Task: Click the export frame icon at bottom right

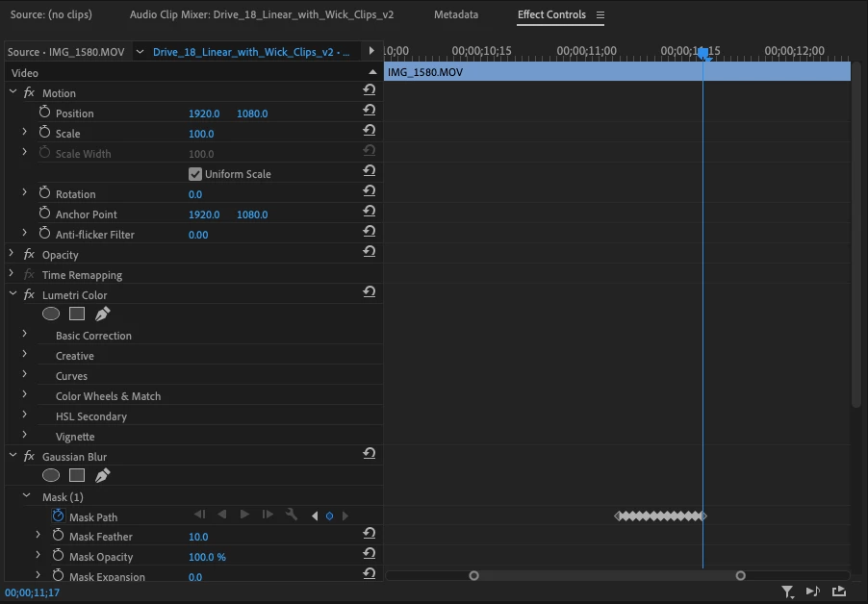Action: click(839, 591)
